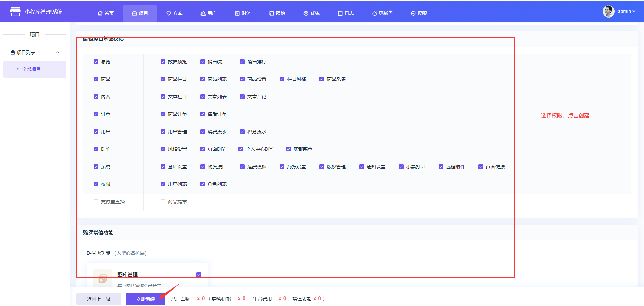
Task: Open the 权限 menu in navbar
Action: coord(419,13)
